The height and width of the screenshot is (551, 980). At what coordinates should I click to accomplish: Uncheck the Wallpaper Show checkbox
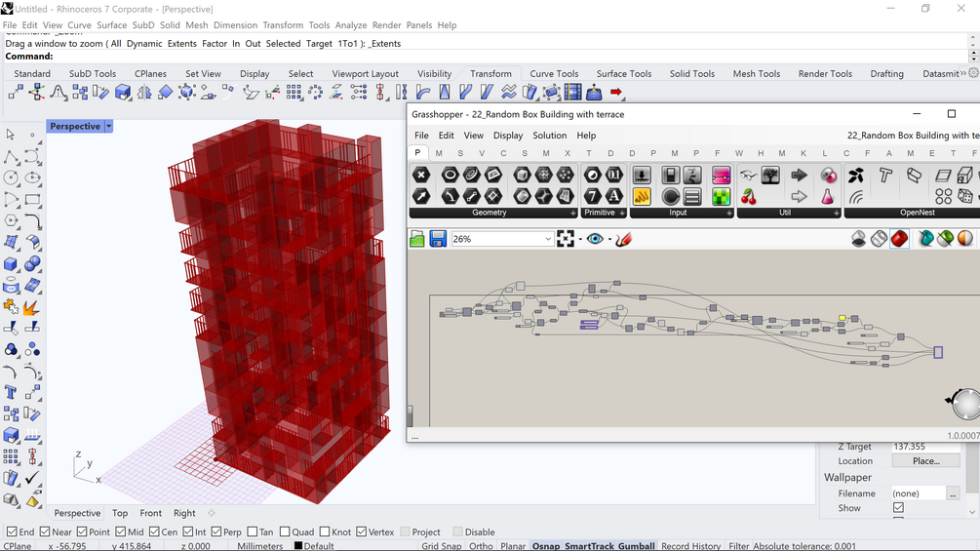click(x=898, y=508)
